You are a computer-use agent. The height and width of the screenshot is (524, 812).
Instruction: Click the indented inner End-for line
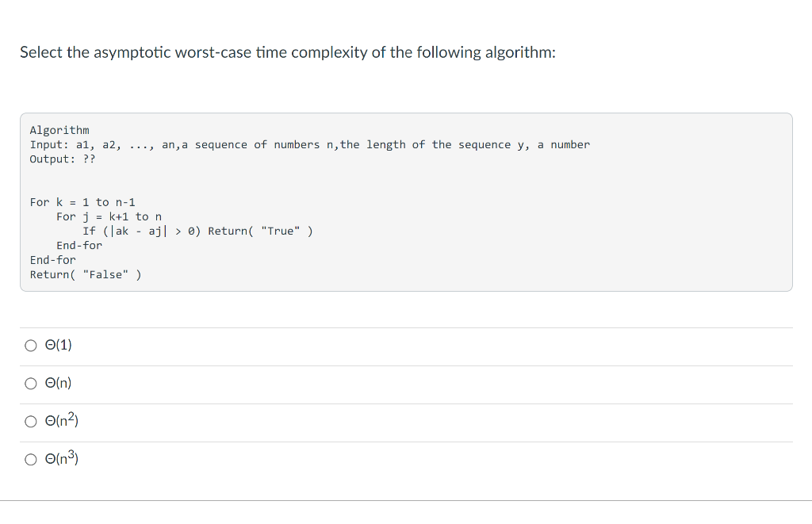tap(79, 246)
